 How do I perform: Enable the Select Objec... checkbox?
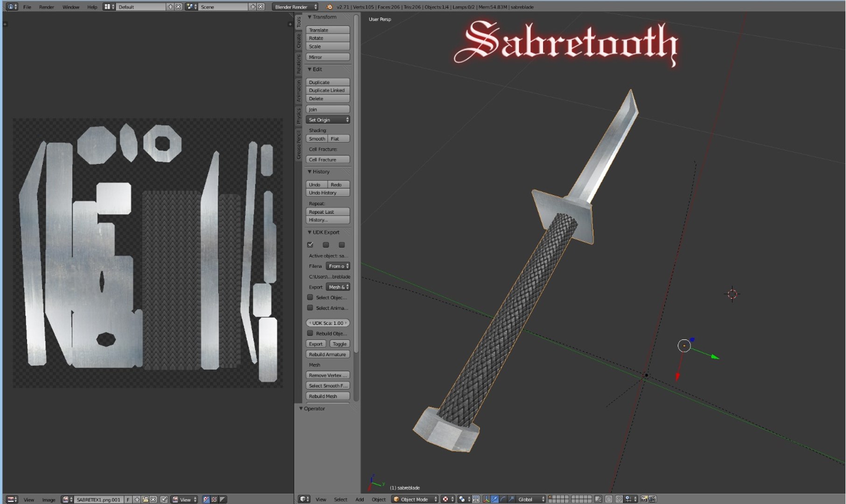[x=310, y=297]
